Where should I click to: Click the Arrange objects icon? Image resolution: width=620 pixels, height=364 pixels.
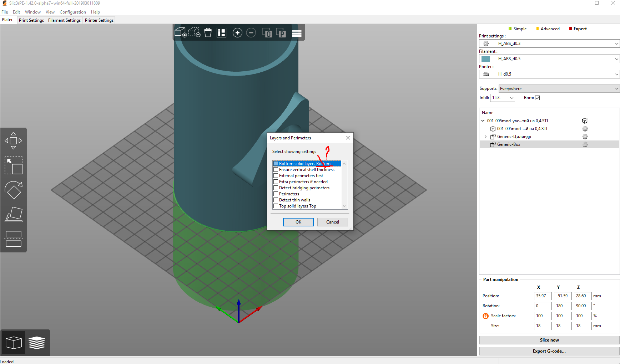[222, 32]
